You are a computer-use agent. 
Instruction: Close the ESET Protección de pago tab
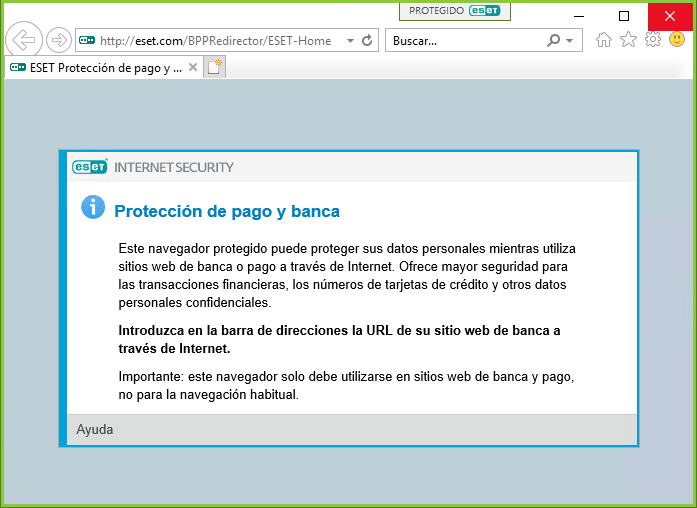193,67
